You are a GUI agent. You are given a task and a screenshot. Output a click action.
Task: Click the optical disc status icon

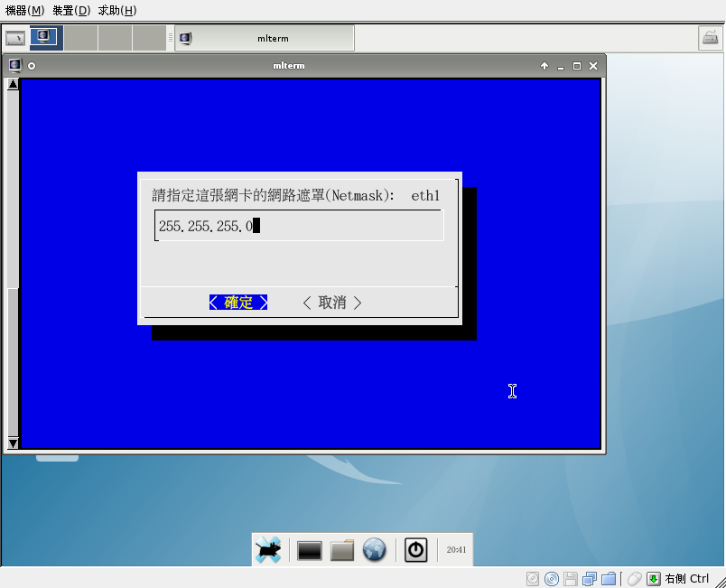point(552,579)
